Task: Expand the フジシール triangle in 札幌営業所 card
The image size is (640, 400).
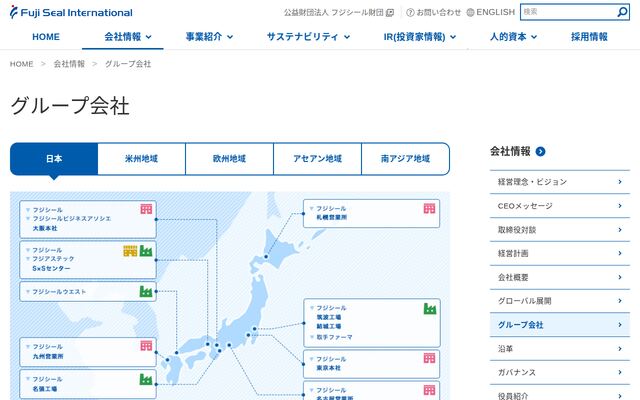Action: [x=311, y=209]
